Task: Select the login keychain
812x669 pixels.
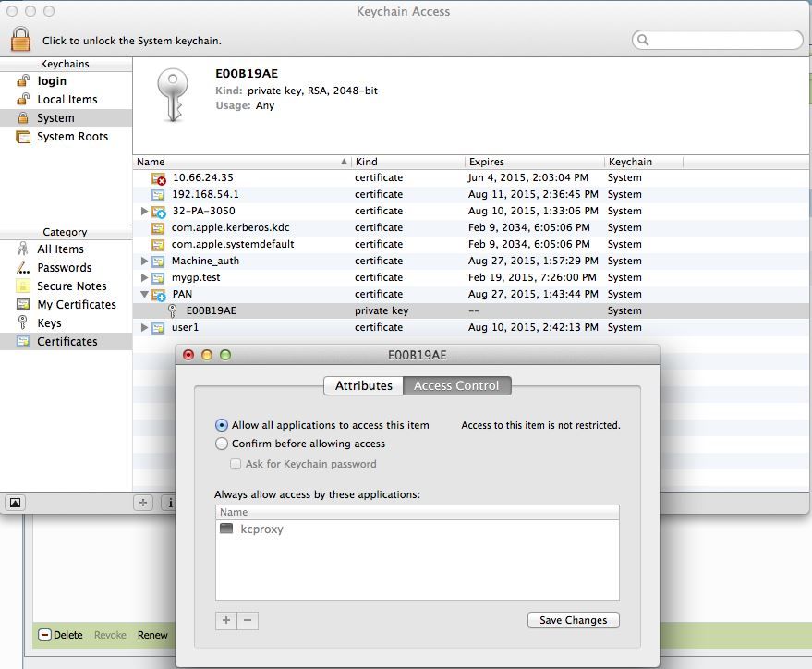Action: tap(52, 80)
